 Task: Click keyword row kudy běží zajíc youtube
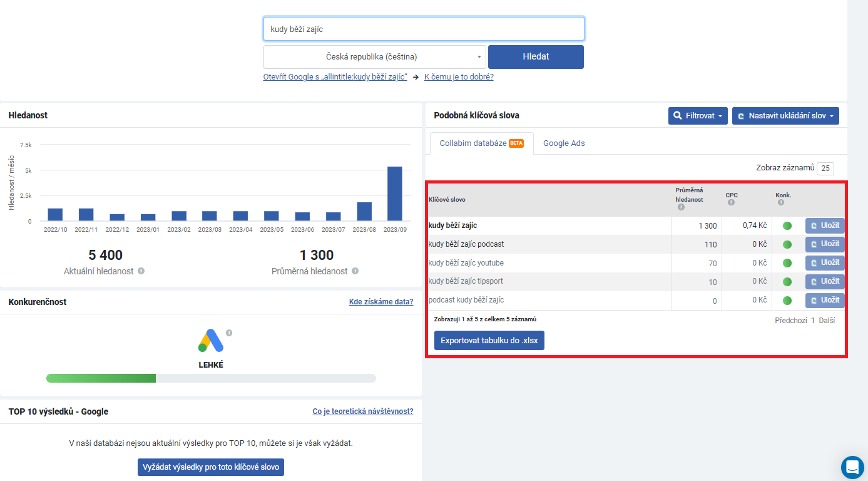coord(466,263)
